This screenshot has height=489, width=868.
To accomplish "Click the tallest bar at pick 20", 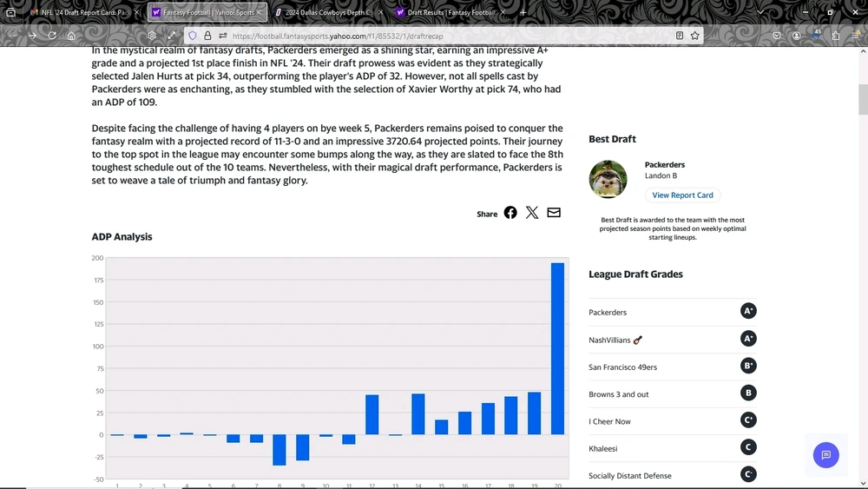I will pyautogui.click(x=557, y=349).
